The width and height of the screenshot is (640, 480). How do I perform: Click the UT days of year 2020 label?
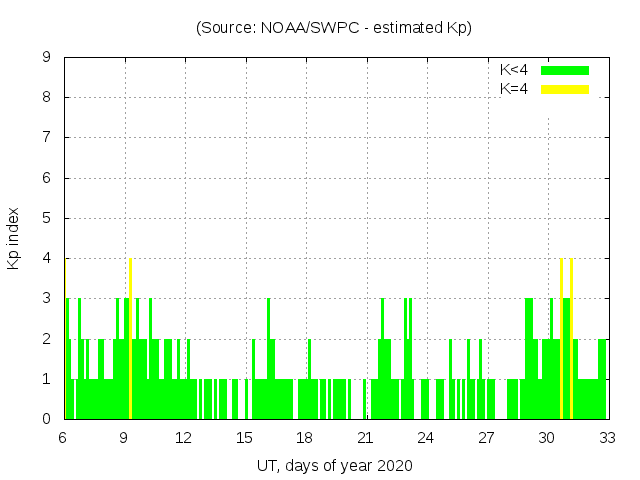(334, 465)
